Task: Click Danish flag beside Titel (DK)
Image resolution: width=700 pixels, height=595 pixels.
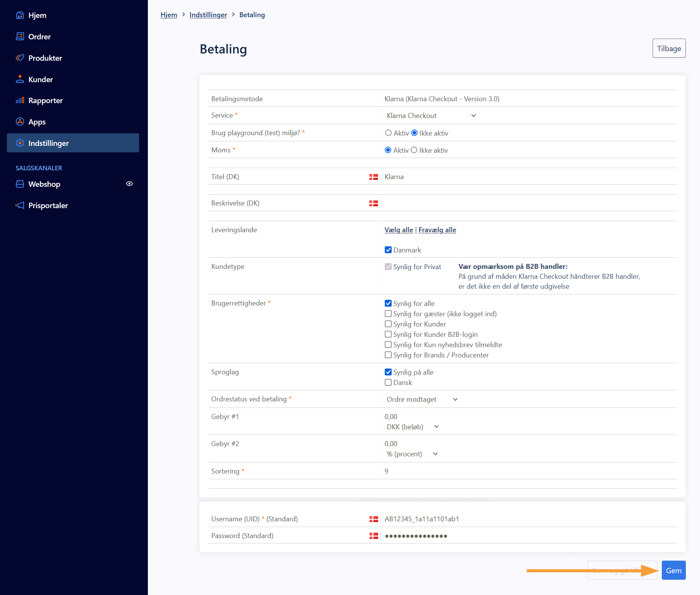Action: click(374, 177)
